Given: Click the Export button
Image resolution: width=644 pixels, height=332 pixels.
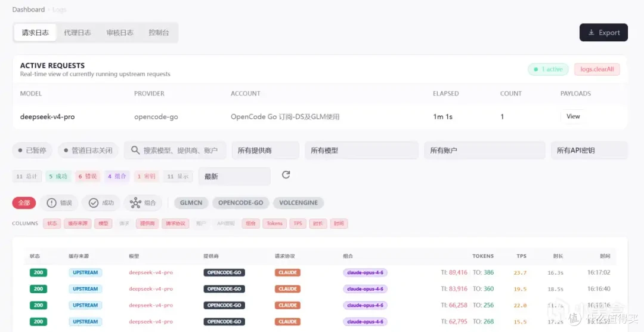Looking at the screenshot, I should (603, 32).
